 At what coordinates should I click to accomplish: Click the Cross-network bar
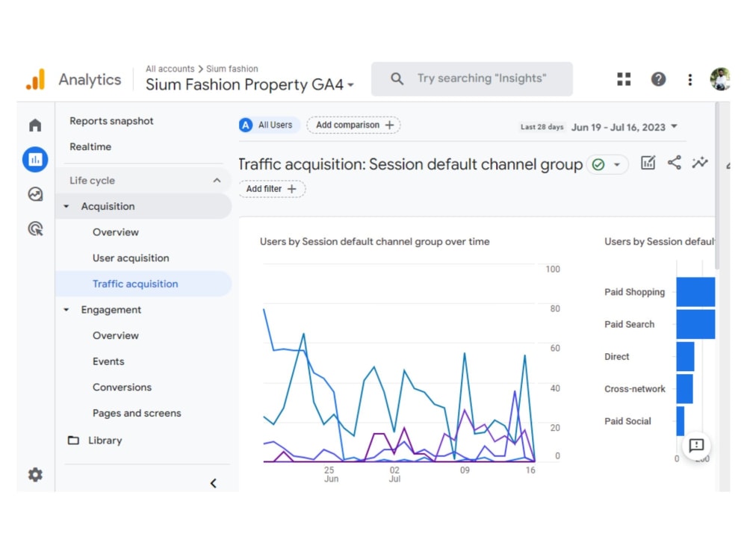684,388
